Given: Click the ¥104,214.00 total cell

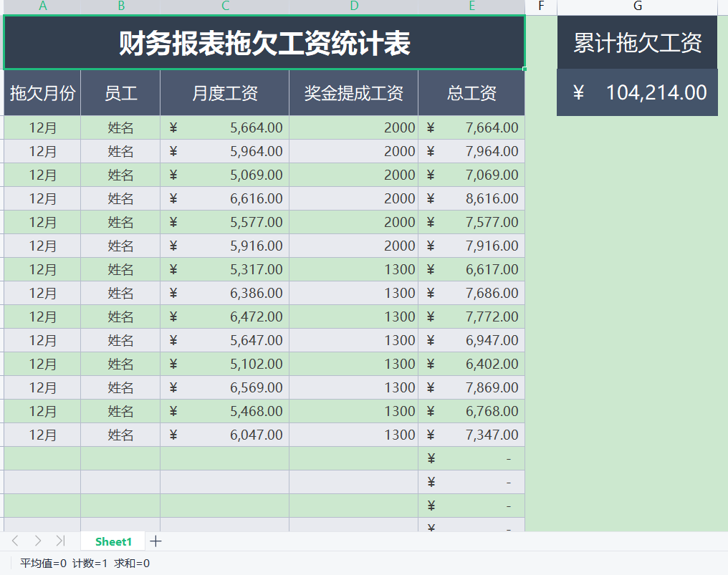Looking at the screenshot, I should click(637, 92).
